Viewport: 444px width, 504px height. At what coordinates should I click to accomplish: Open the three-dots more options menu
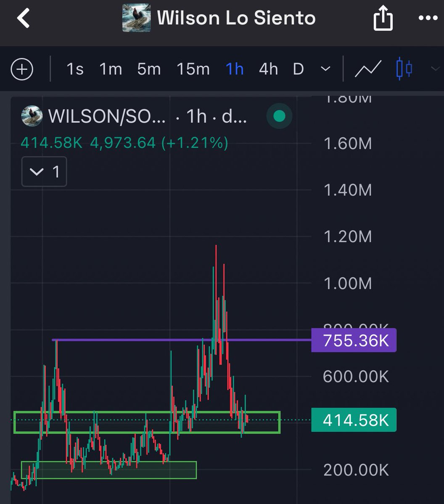click(428, 19)
